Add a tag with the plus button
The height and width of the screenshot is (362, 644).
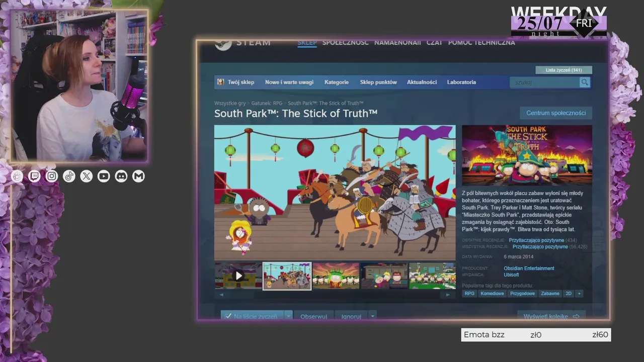pyautogui.click(x=579, y=294)
